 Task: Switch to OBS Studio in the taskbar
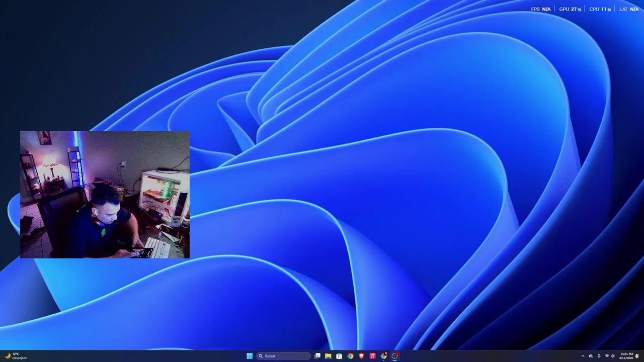point(395,356)
